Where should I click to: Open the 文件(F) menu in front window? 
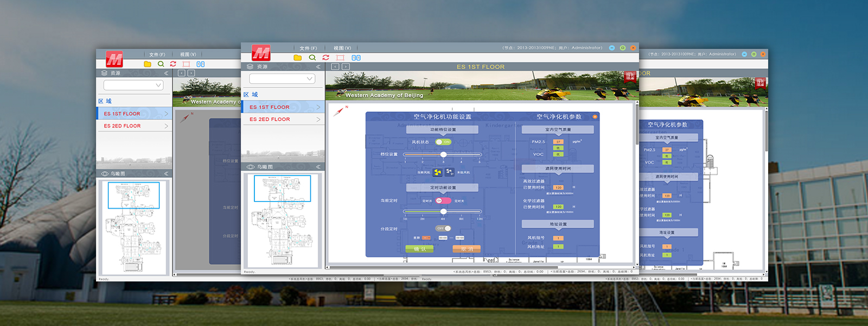(x=308, y=48)
